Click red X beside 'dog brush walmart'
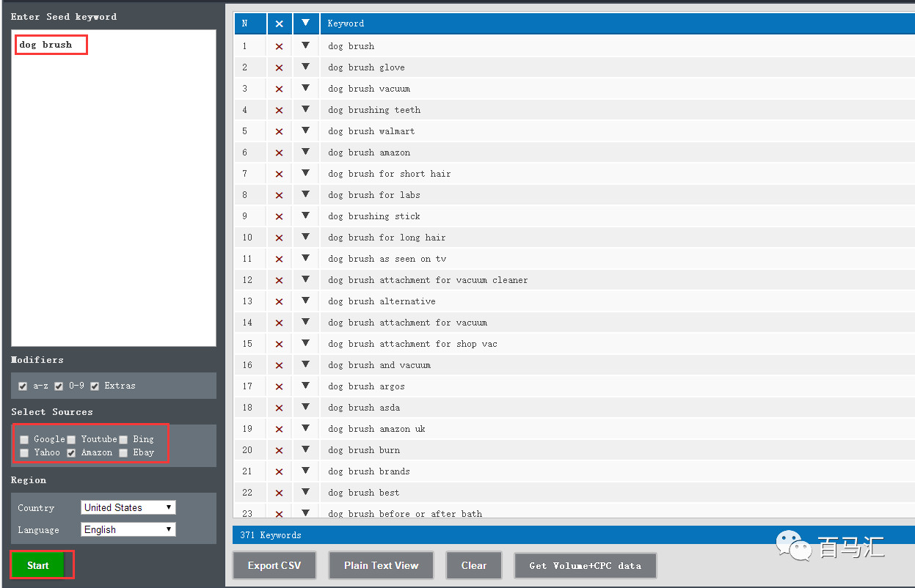Image resolution: width=915 pixels, height=588 pixels. (x=279, y=131)
